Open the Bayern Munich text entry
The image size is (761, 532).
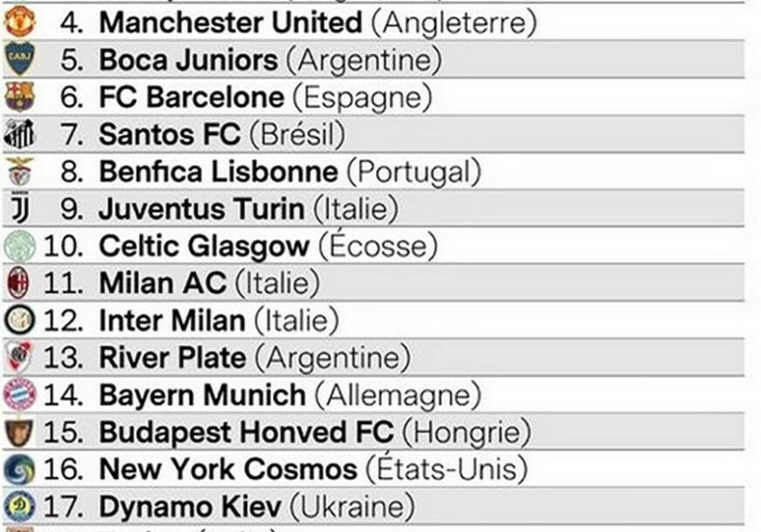click(202, 395)
